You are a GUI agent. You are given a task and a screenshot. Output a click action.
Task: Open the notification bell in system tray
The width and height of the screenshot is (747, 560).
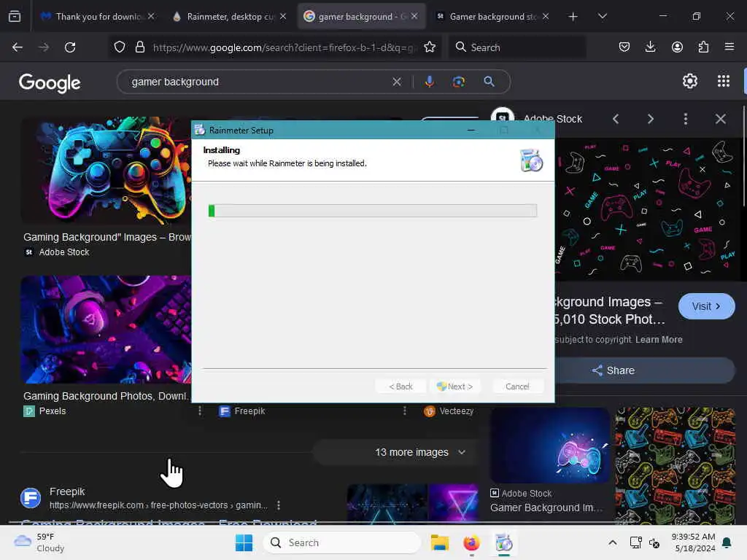(727, 542)
